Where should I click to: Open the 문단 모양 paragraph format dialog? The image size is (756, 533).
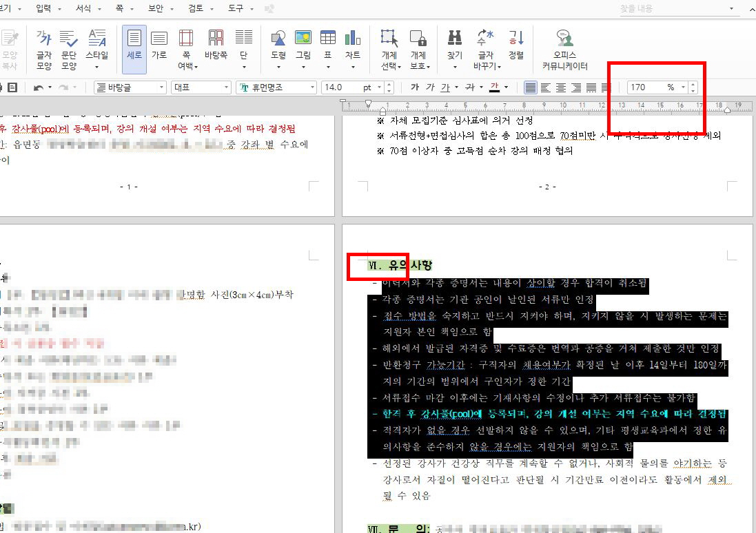click(x=69, y=49)
